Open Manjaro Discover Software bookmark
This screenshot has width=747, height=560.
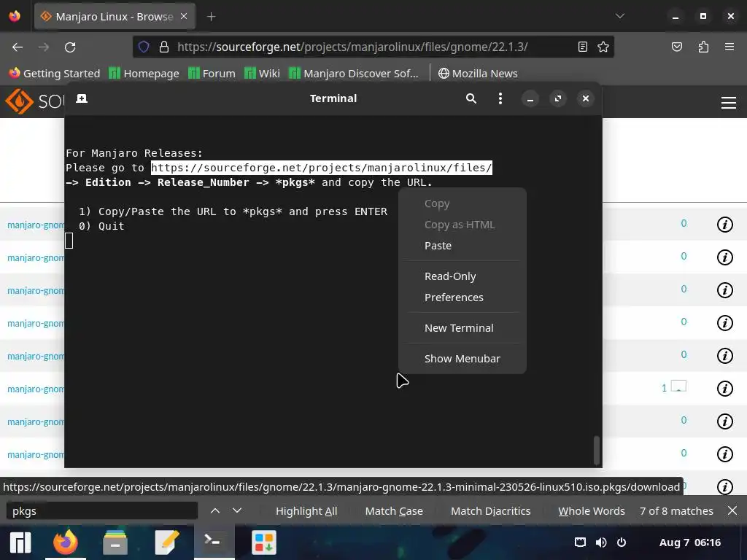(x=354, y=74)
